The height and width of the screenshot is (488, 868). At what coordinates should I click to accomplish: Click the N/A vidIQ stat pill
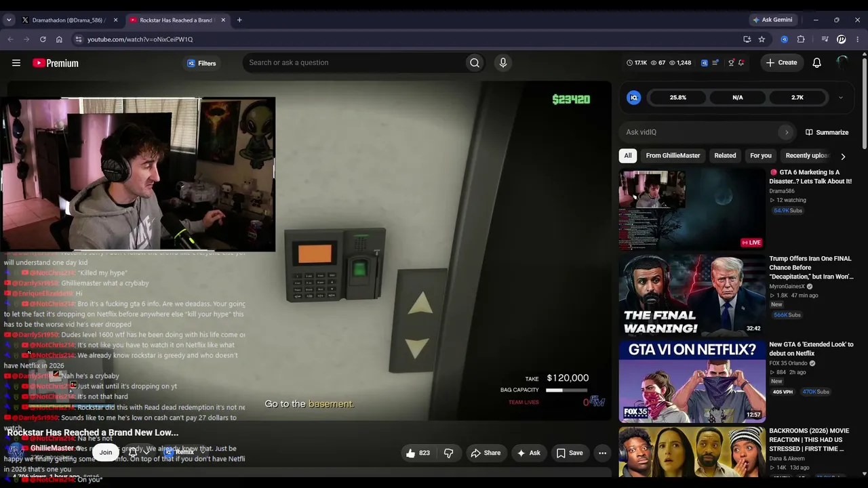pos(738,98)
